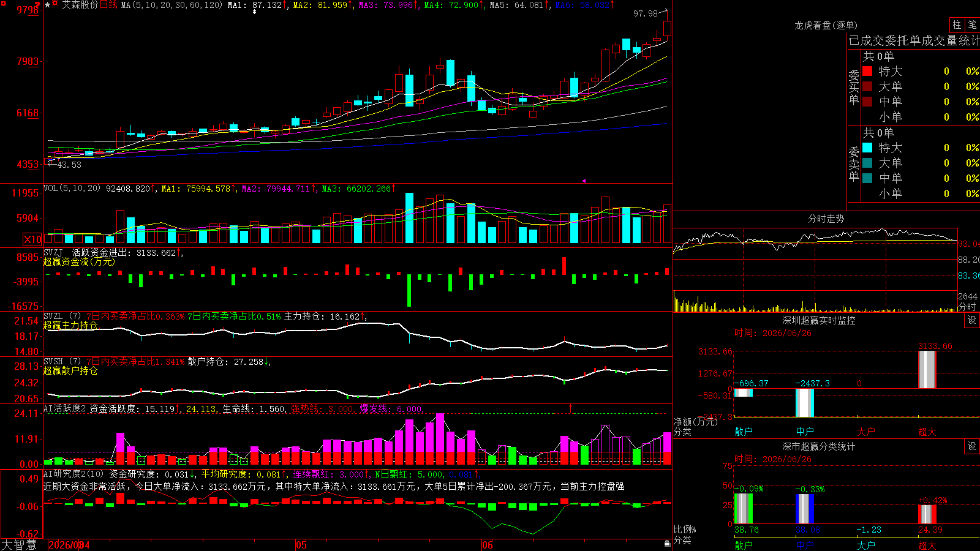Click the -2437.3 中户 bar in realtime monitor
Viewport: 980px width, 551px height.
[805, 403]
